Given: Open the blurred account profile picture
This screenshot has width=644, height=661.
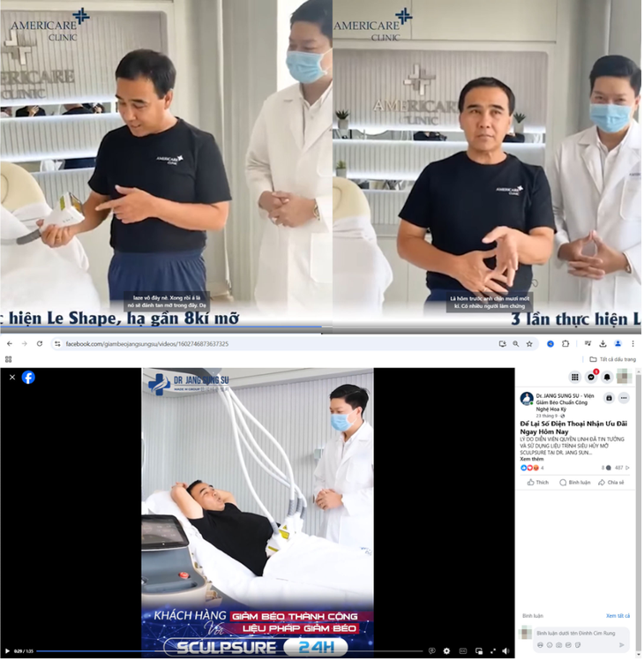Looking at the screenshot, I should [x=625, y=378].
